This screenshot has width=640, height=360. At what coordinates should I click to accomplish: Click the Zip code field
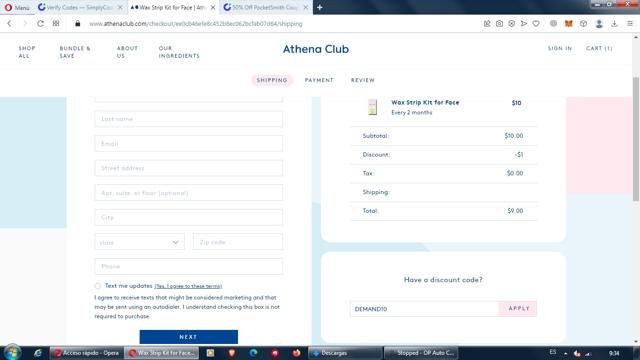pos(238,242)
